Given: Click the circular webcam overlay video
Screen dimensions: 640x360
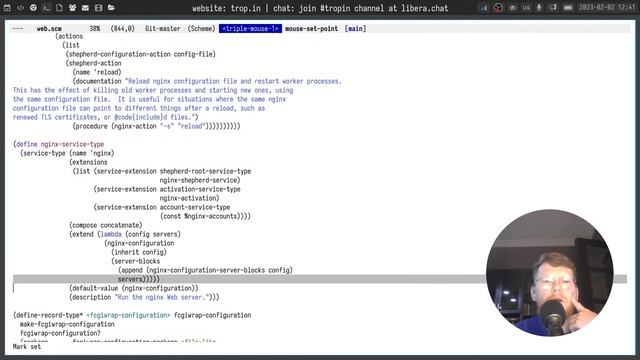Looking at the screenshot, I should click(549, 273).
